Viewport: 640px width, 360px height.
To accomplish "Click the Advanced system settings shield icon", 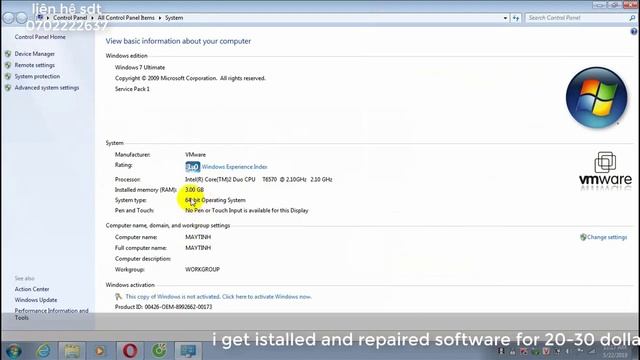I will (x=8, y=88).
